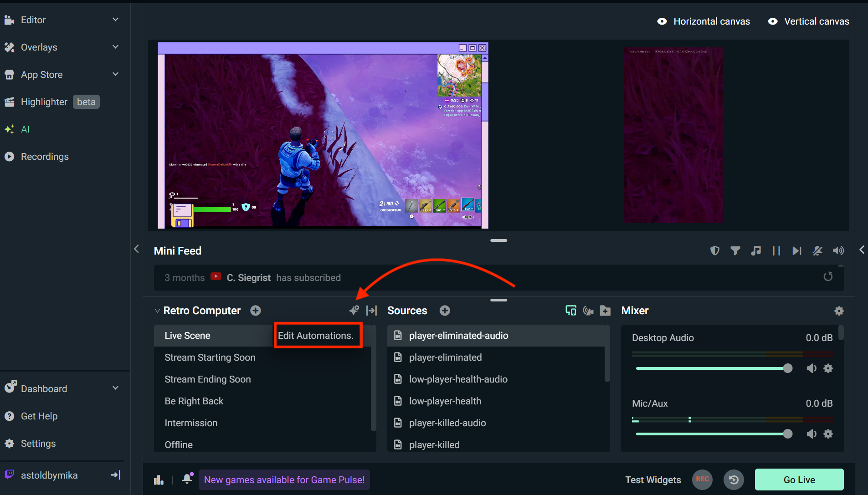Image resolution: width=868 pixels, height=495 pixels.
Task: Select the player-eliminated source
Action: (x=496, y=357)
